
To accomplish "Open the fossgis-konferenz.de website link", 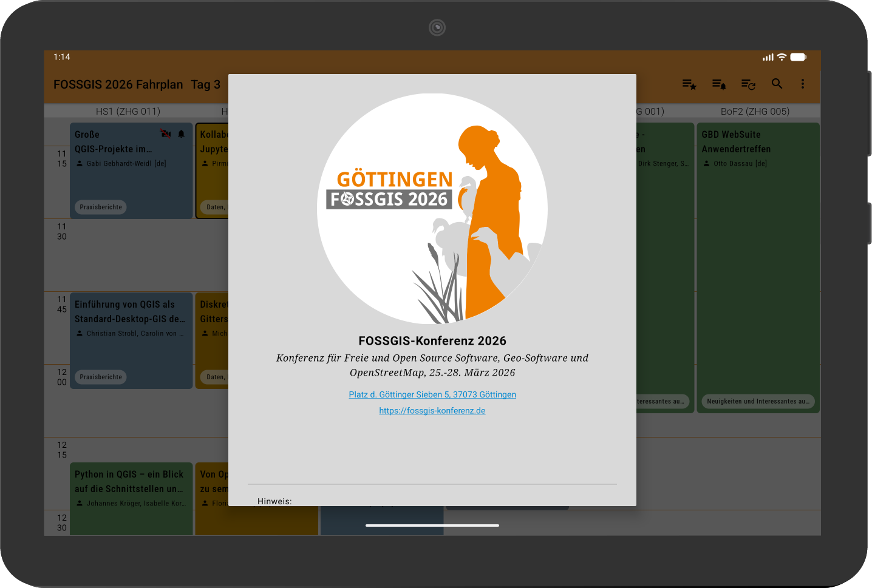I will tap(432, 411).
